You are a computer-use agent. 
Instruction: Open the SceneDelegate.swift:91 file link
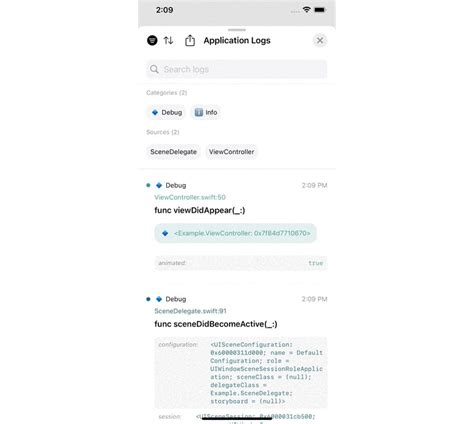[x=190, y=311]
